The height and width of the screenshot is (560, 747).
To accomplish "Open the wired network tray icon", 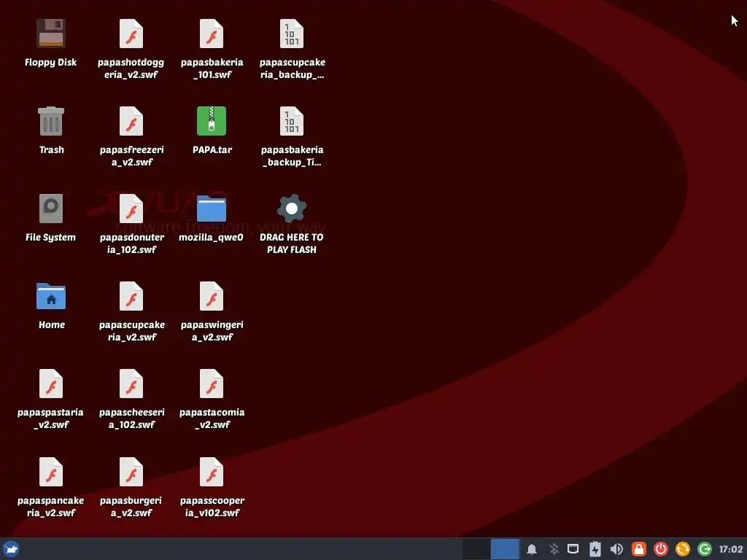I will pos(573,549).
